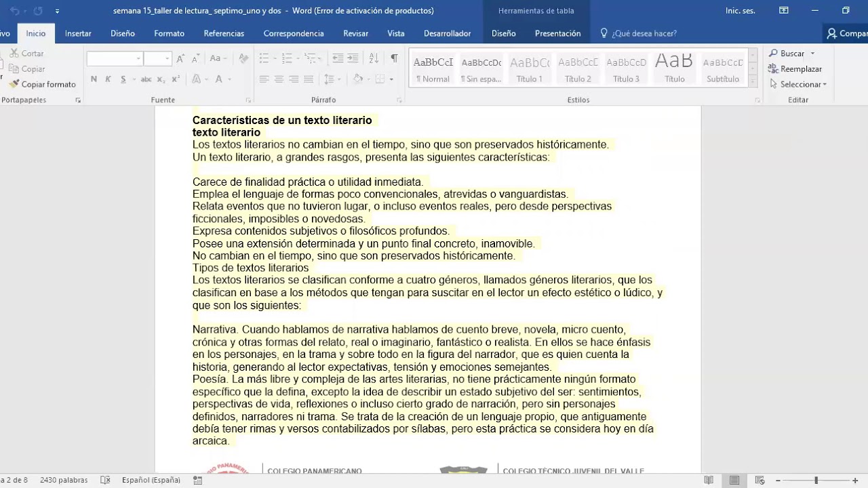The width and height of the screenshot is (868, 488).
Task: Open ribbon display options icon
Action: 783,11
